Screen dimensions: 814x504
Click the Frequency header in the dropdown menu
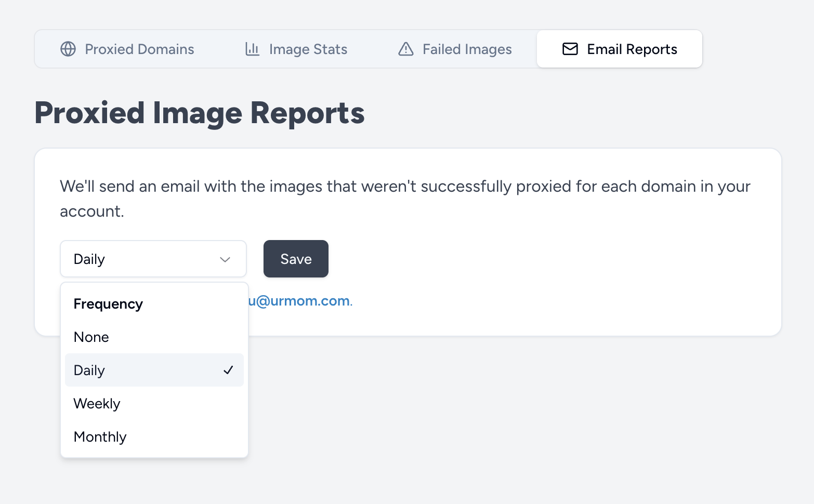(x=108, y=304)
